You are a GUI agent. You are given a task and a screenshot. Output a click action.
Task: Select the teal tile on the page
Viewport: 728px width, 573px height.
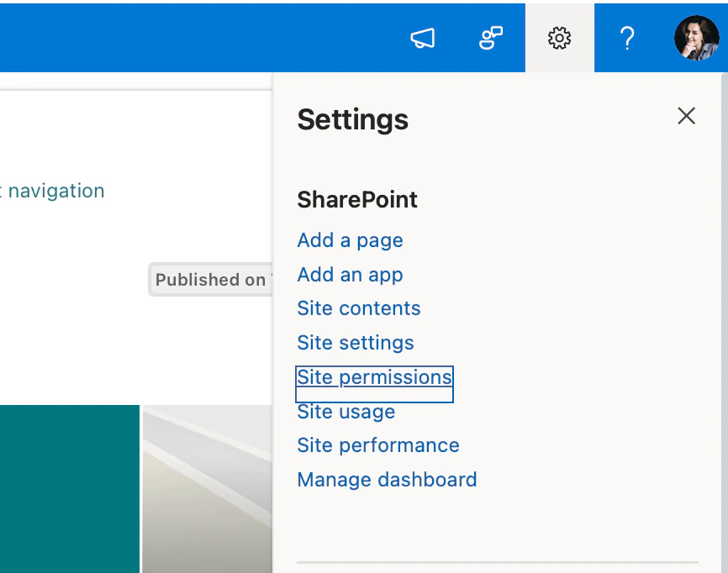70,489
